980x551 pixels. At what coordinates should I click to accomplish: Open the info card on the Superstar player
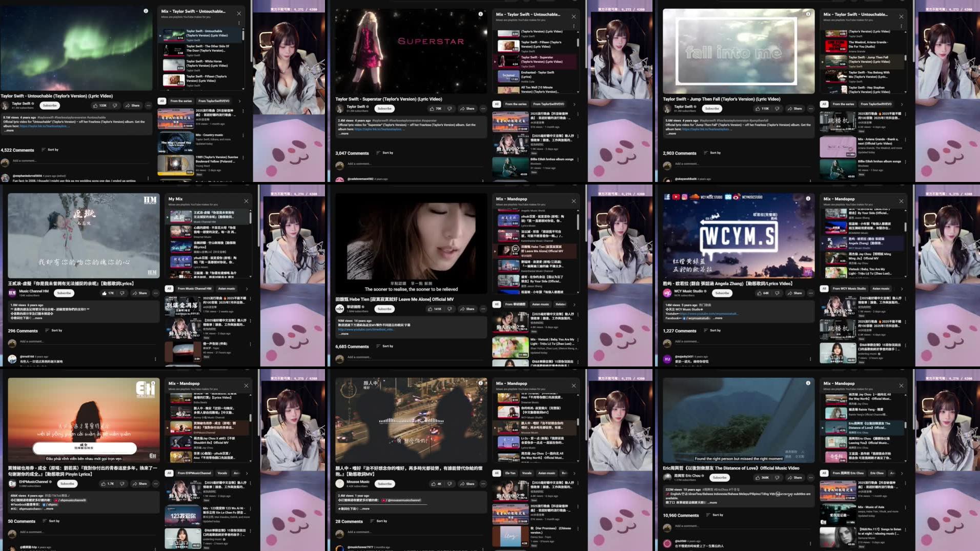point(480,14)
